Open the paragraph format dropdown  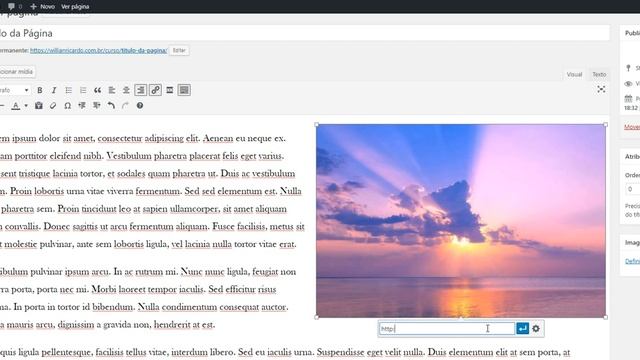15,90
